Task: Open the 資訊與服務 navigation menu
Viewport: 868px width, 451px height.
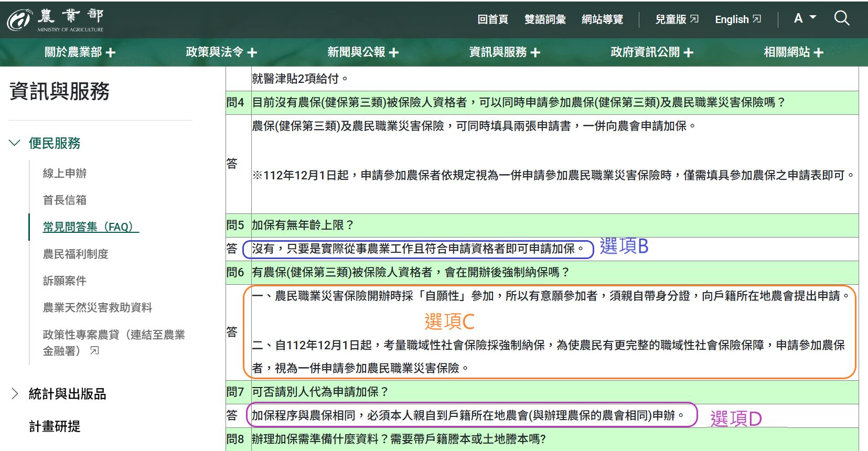Action: [x=504, y=52]
